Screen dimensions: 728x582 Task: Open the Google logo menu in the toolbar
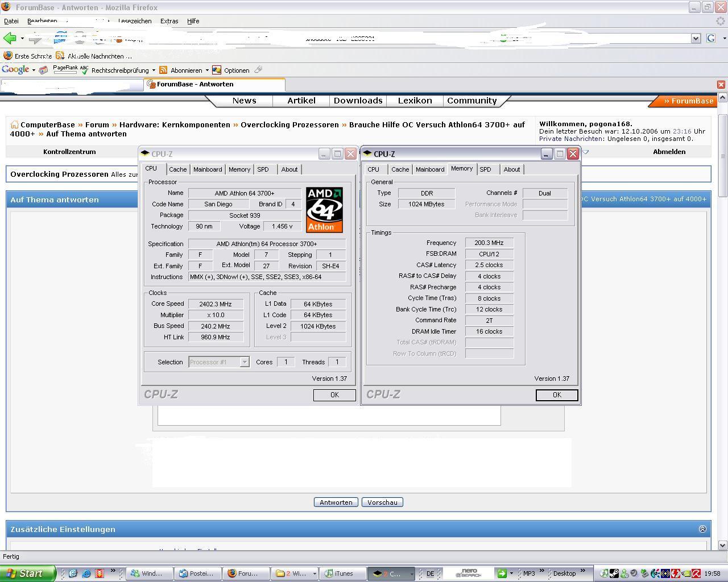coord(19,70)
